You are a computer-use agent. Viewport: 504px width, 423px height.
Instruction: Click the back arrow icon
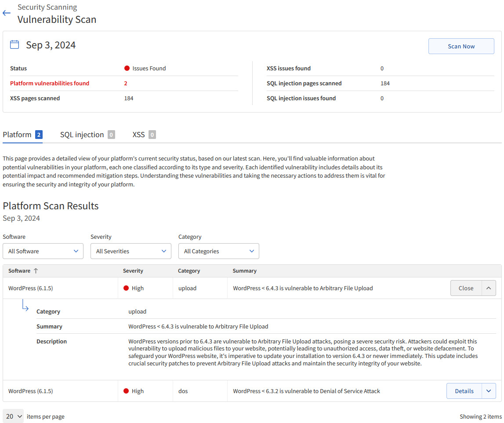7,13
